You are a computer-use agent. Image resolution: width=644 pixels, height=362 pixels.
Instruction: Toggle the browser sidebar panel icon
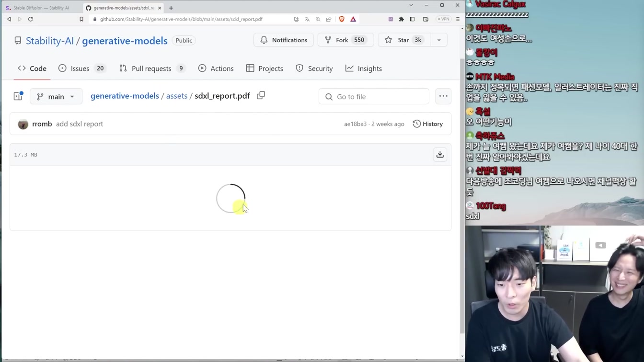[412, 19]
